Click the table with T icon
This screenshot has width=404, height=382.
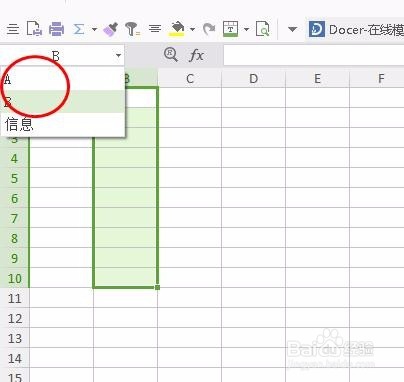[230, 29]
